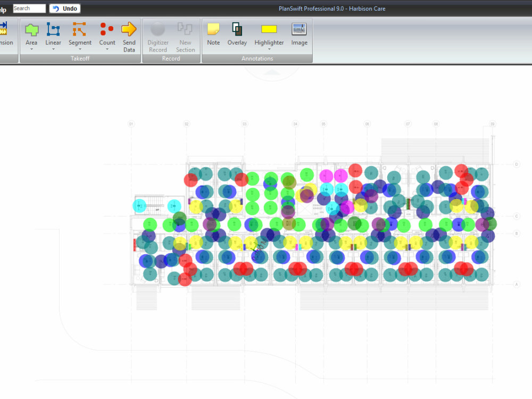
Task: Click the grid row marker D
Action: (517, 164)
